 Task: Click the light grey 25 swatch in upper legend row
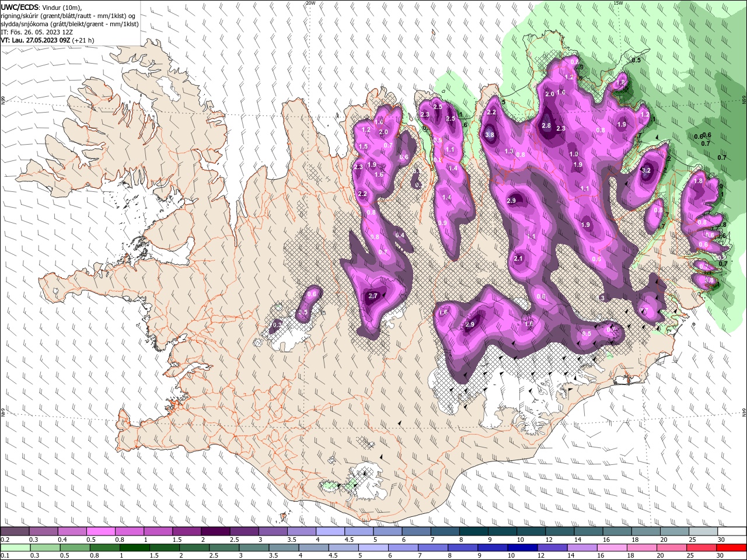click(x=703, y=531)
